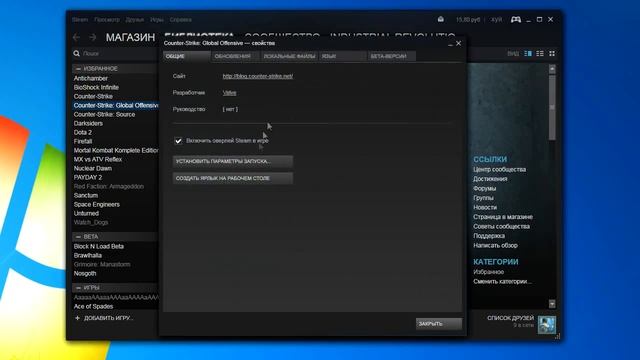Click ДОБАВИТЬ ИГРУ at the bottom left

tap(109, 318)
